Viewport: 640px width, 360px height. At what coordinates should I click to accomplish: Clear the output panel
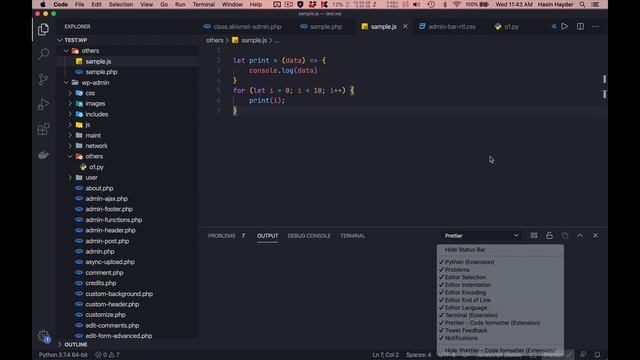tap(534, 236)
